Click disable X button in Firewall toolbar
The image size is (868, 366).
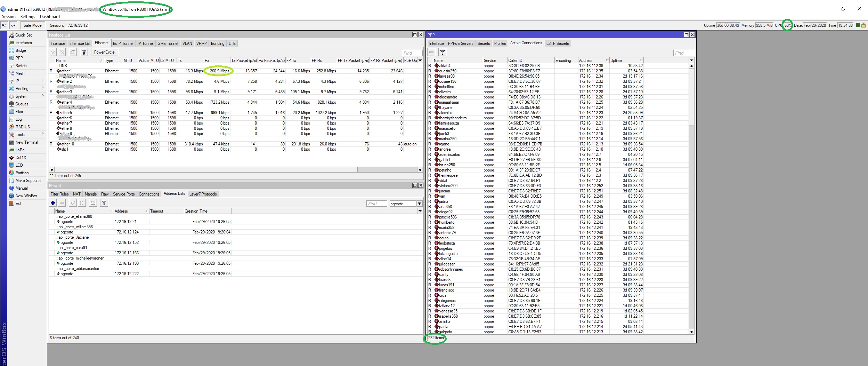point(82,203)
